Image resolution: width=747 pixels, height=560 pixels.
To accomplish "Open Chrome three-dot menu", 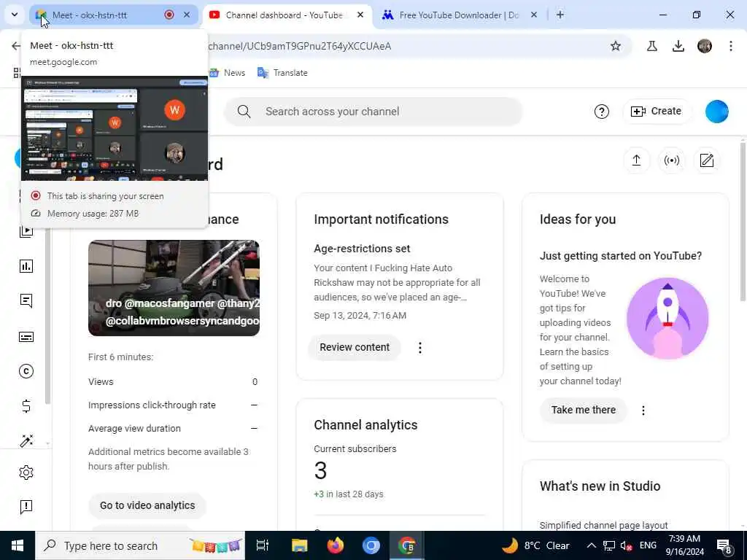I will (x=731, y=46).
